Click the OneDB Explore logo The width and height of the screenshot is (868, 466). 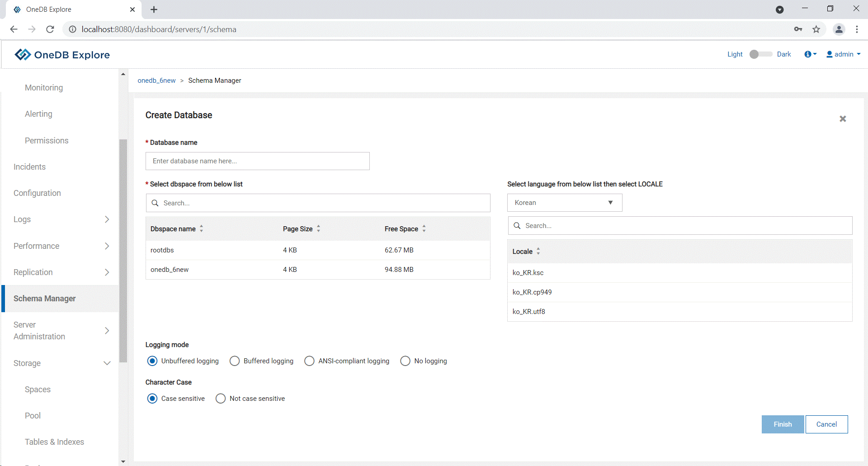62,55
